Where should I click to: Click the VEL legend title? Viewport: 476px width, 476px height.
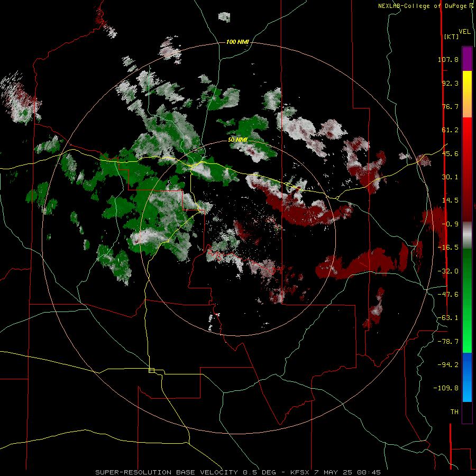(465, 32)
